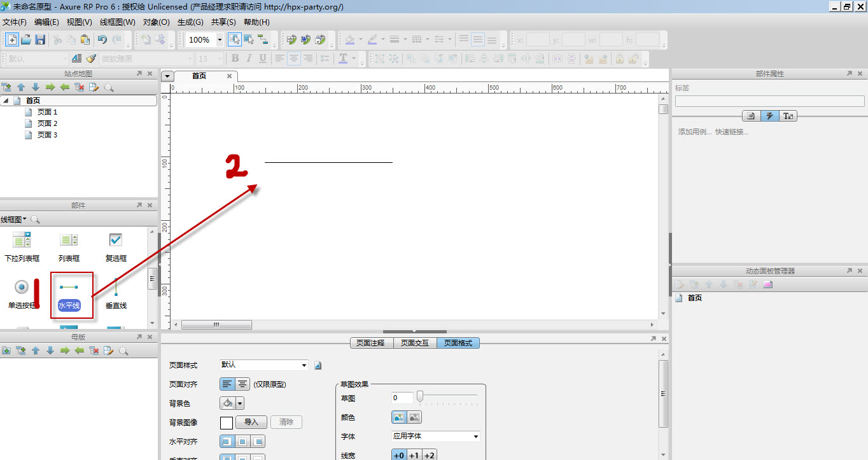Click the fill color bucket icon
The image size is (868, 460).
click(349, 39)
